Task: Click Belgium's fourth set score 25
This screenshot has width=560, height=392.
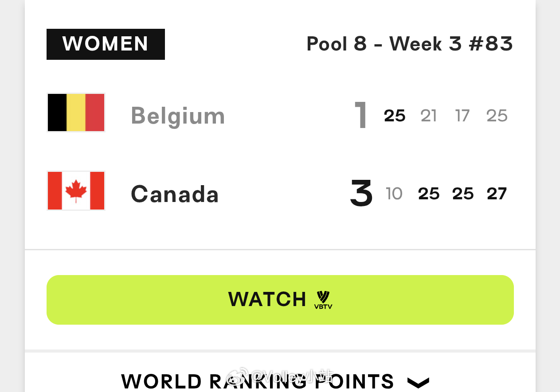Action: 497,116
